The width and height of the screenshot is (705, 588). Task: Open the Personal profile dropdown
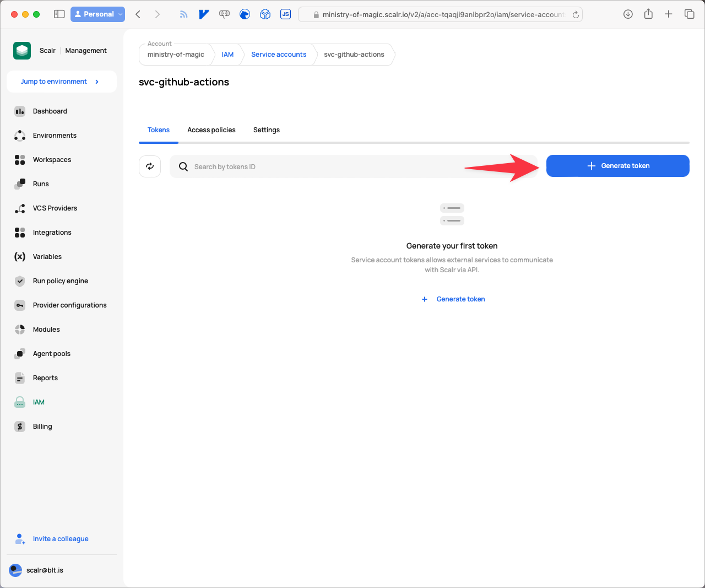coord(97,14)
